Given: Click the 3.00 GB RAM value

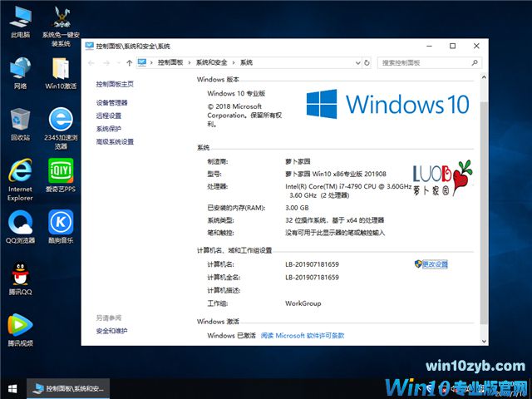Looking at the screenshot, I should pyautogui.click(x=297, y=208).
